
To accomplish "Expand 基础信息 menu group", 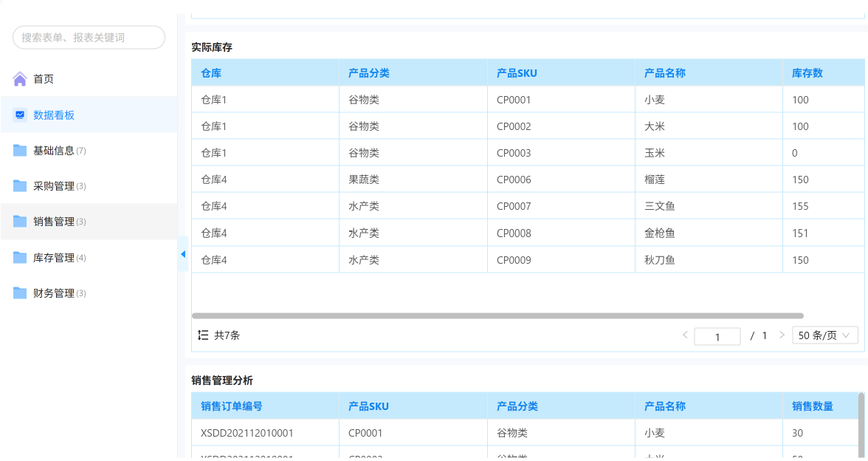I will [89, 150].
